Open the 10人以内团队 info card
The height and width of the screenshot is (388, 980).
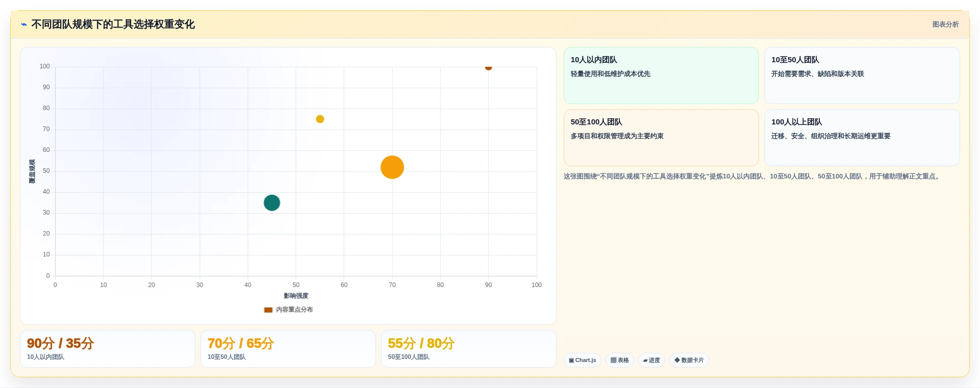[661, 75]
